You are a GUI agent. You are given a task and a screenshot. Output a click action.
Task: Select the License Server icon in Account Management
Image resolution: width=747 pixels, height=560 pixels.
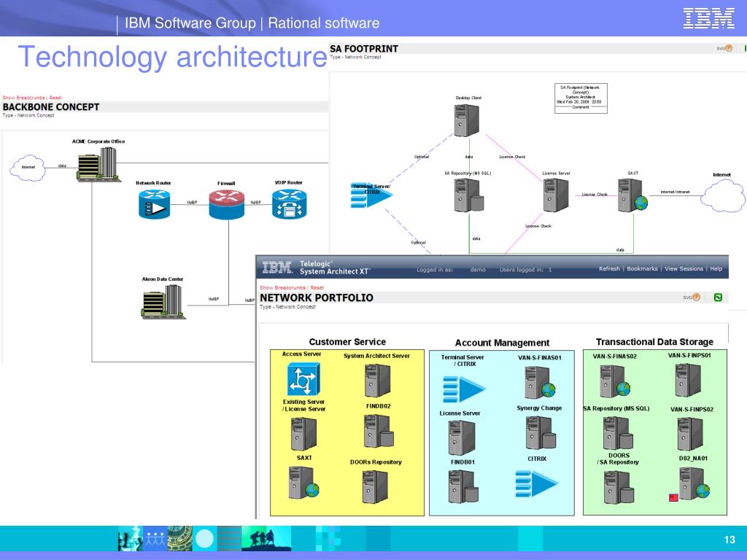pyautogui.click(x=462, y=438)
